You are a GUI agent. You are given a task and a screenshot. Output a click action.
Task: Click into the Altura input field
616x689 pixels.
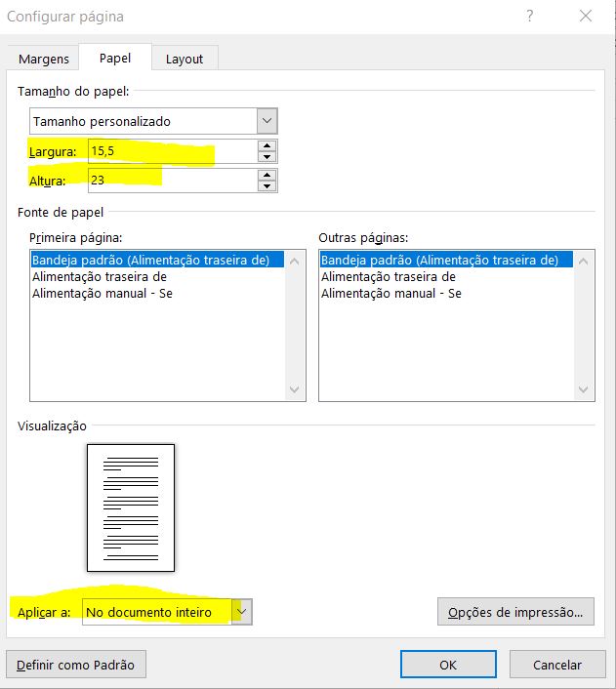point(173,181)
